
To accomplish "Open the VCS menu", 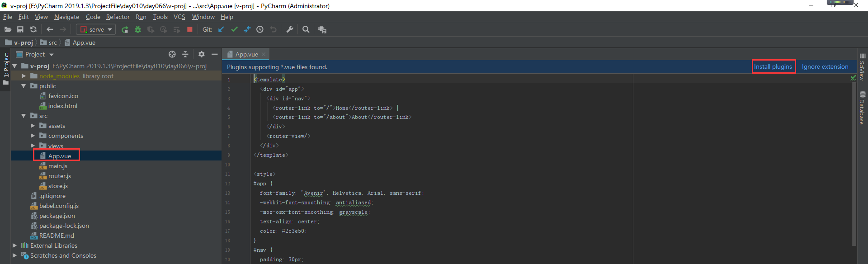I will [179, 17].
